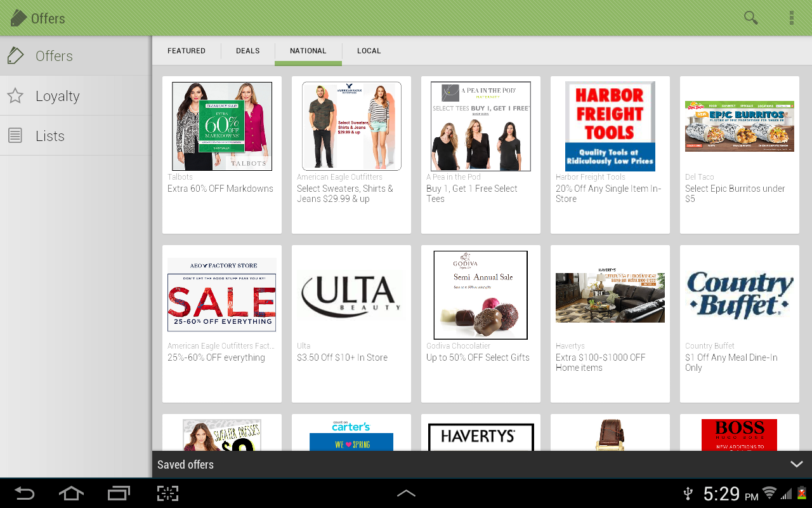Open the 'Saved offers' bar label

pos(185,465)
